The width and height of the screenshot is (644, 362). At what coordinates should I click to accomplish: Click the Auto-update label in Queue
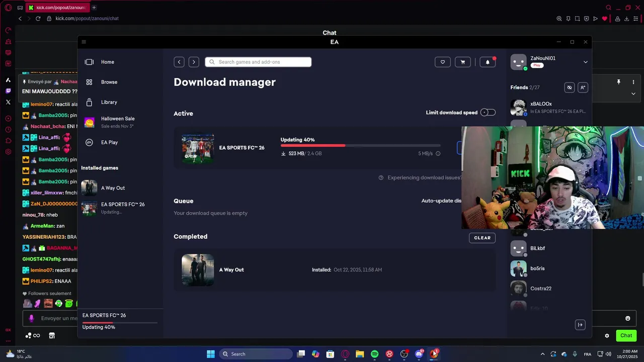(441, 201)
